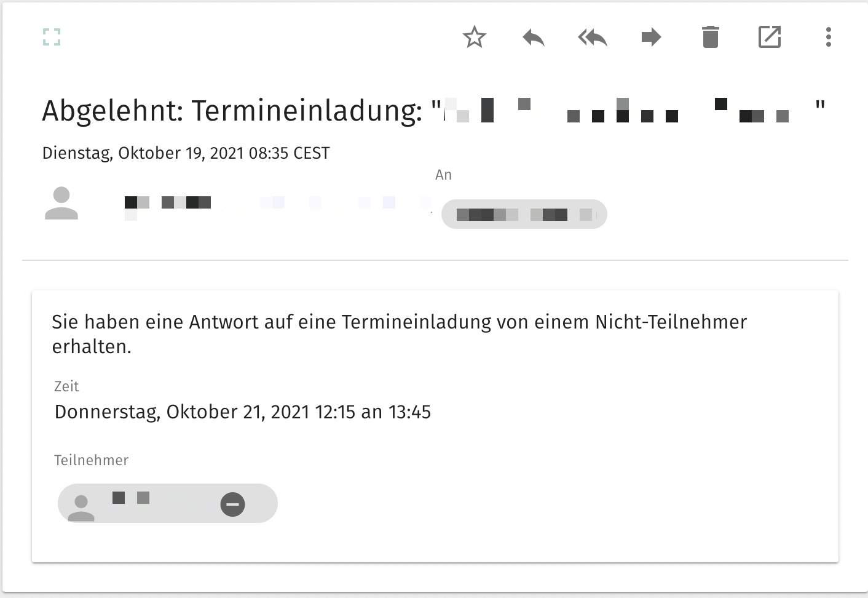
Task: Open the email in a new window
Action: pyautogui.click(x=769, y=37)
